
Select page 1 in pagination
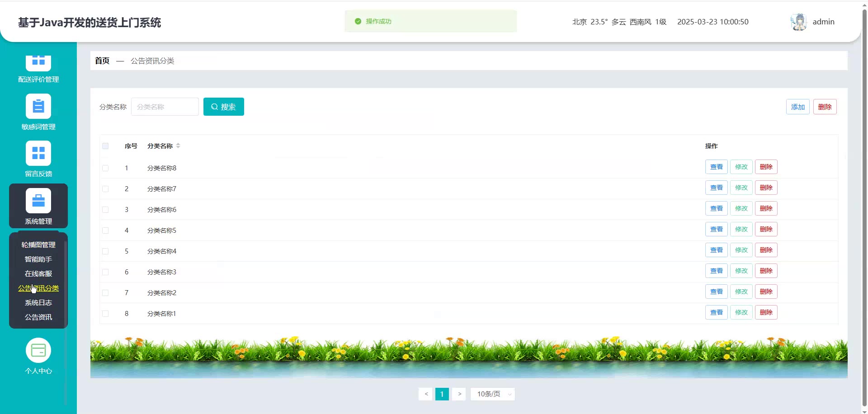[442, 394]
